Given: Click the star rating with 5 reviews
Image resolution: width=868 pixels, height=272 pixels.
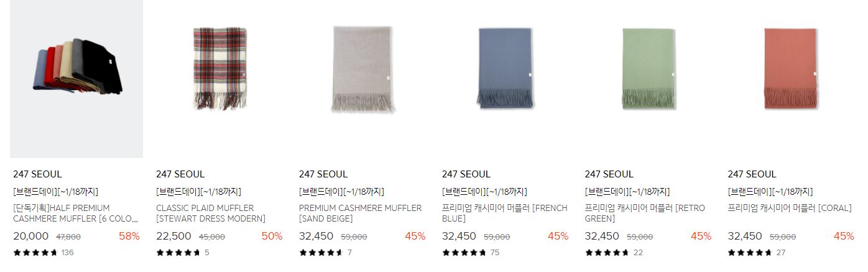Looking at the screenshot, I should point(178,253).
